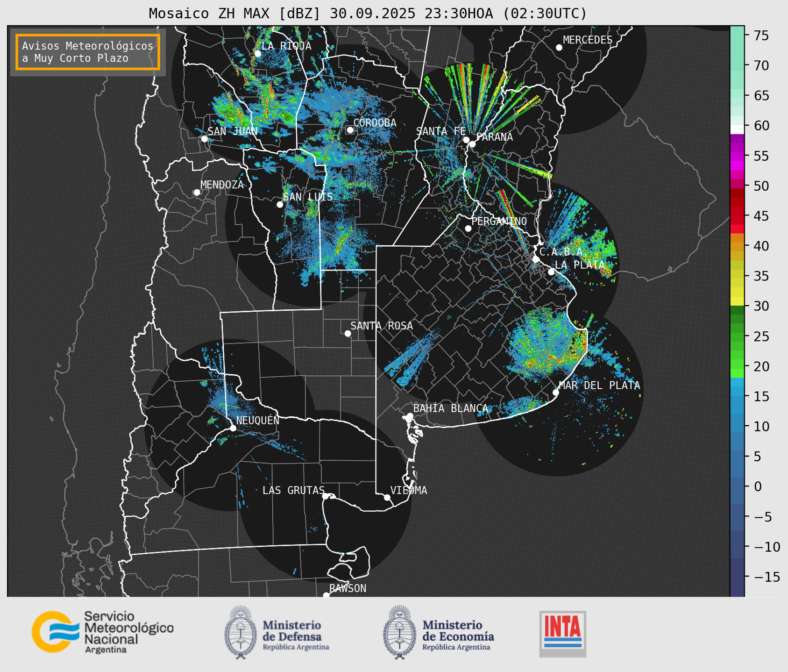Click the RAWSON city marker dot
Viewport: 788px width, 672px height.
326,595
